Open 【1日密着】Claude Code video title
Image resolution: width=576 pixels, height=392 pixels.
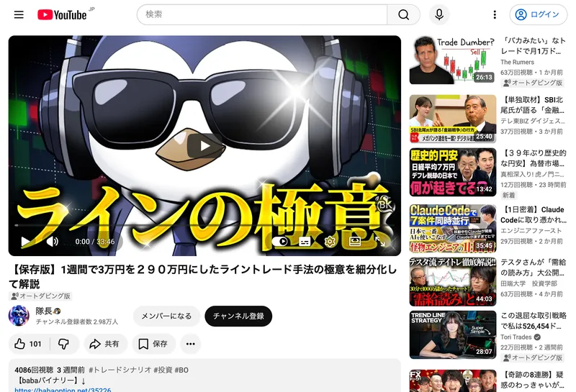(x=534, y=215)
